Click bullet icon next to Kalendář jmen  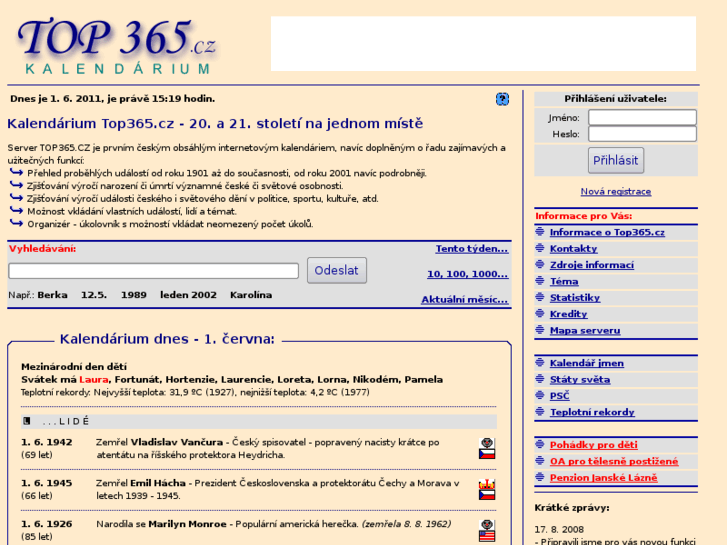click(540, 362)
